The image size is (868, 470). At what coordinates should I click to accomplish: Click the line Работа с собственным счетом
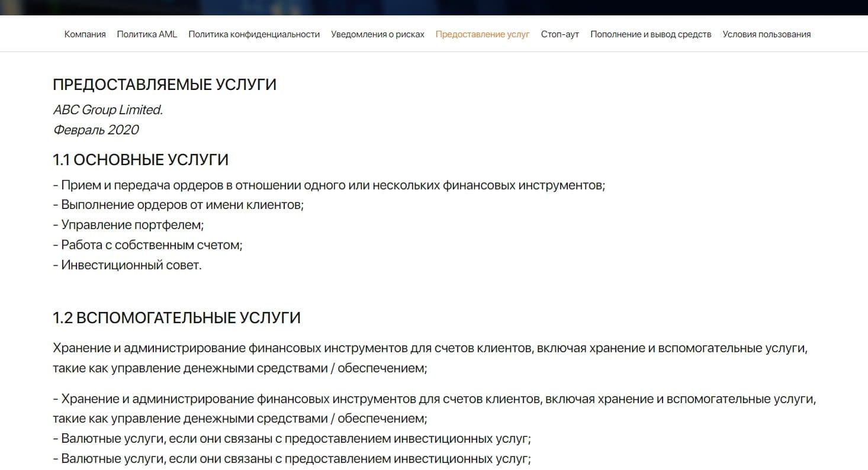click(148, 245)
